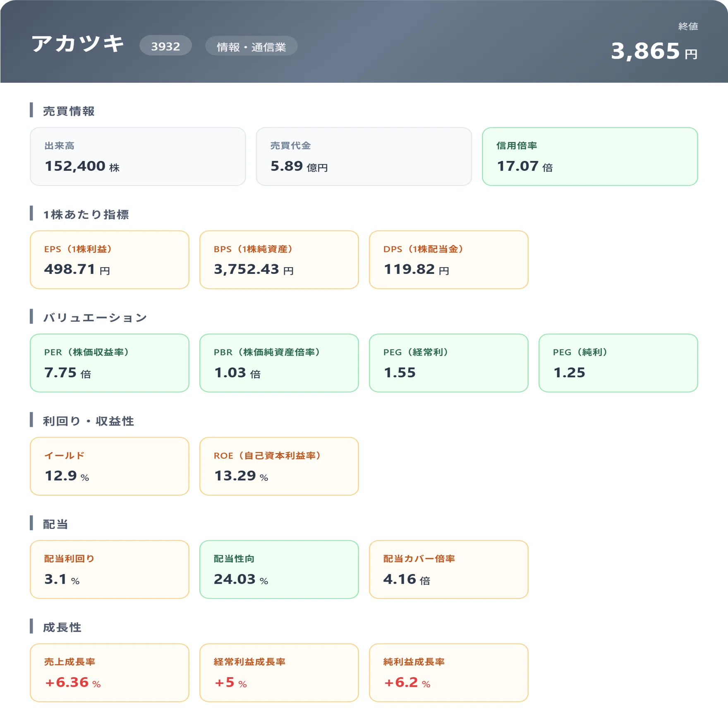Click the PER（株価収益率） card

click(110, 363)
